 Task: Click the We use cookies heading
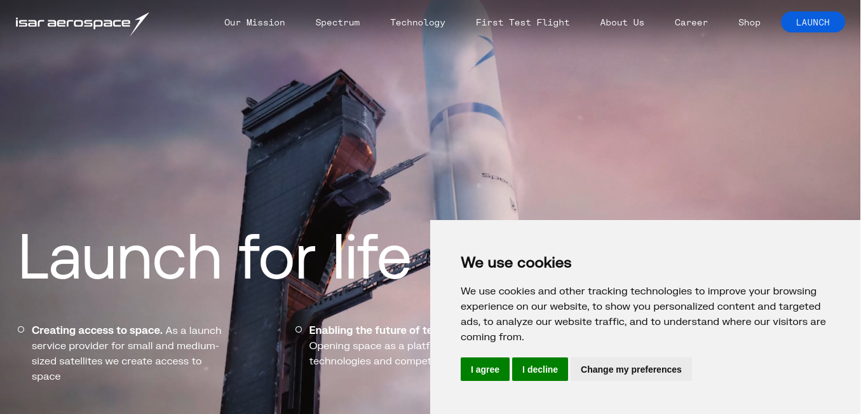(x=516, y=262)
